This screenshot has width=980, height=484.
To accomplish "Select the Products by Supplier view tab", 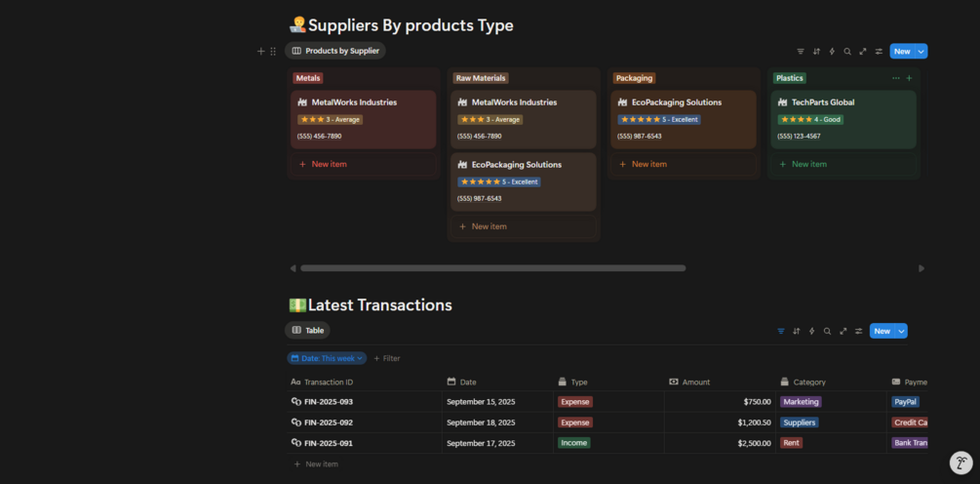I will coord(335,51).
